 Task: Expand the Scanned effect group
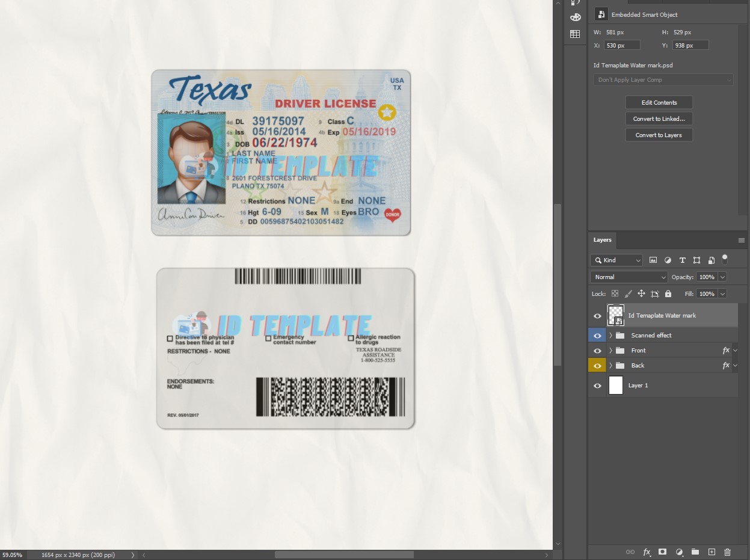[x=610, y=335]
